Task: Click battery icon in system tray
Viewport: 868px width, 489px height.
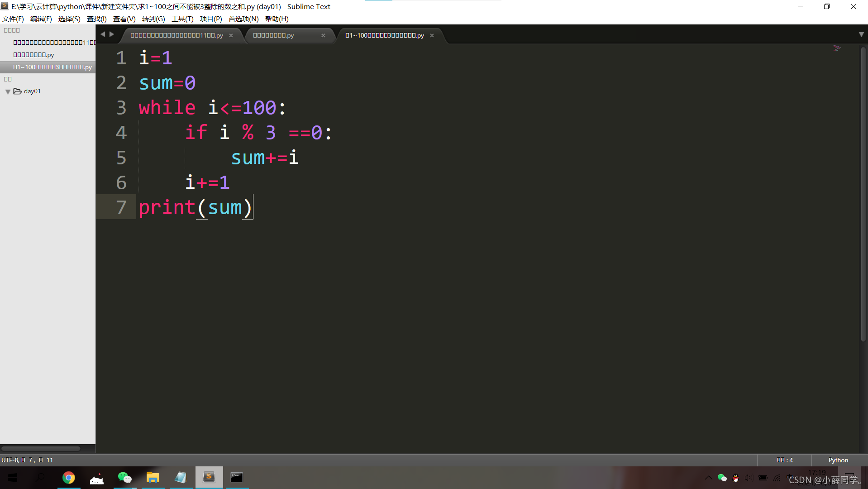Action: coord(763,478)
